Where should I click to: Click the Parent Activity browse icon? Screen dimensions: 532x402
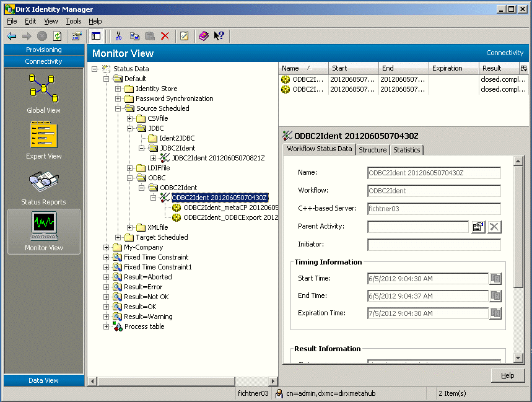(477, 227)
